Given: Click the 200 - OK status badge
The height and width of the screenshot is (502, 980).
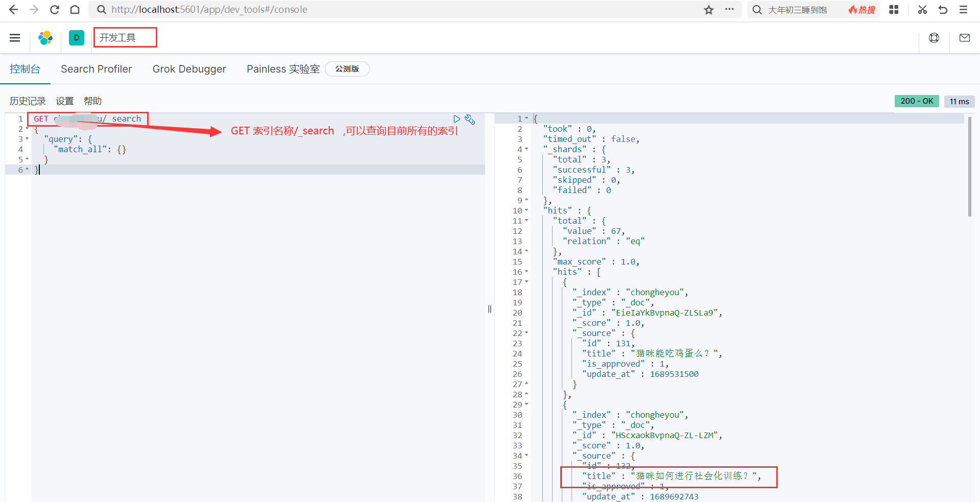Looking at the screenshot, I should [x=917, y=101].
